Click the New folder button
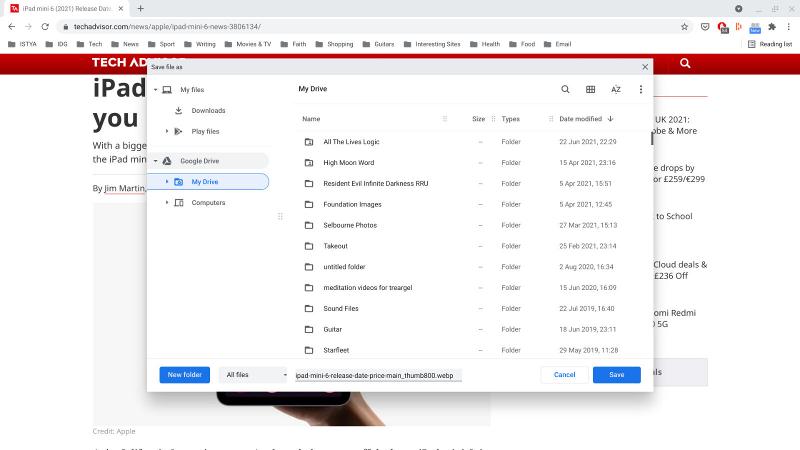This screenshot has height=450, width=800. 185,375
